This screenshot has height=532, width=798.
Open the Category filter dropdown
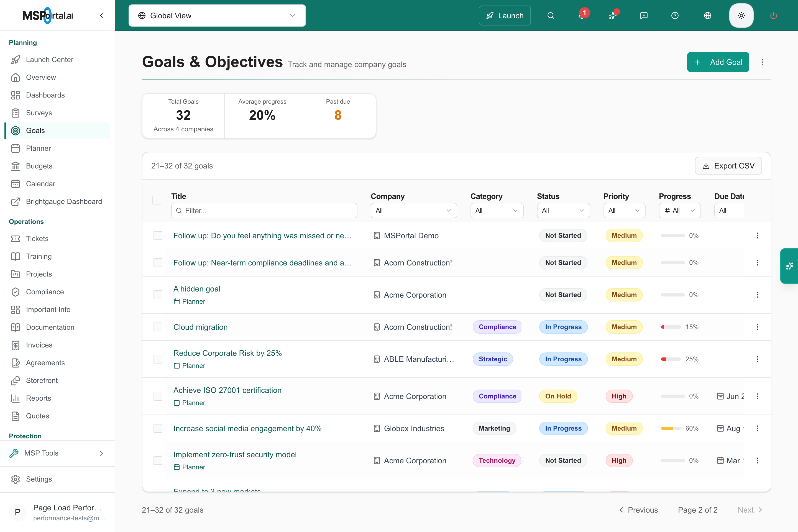pos(497,210)
